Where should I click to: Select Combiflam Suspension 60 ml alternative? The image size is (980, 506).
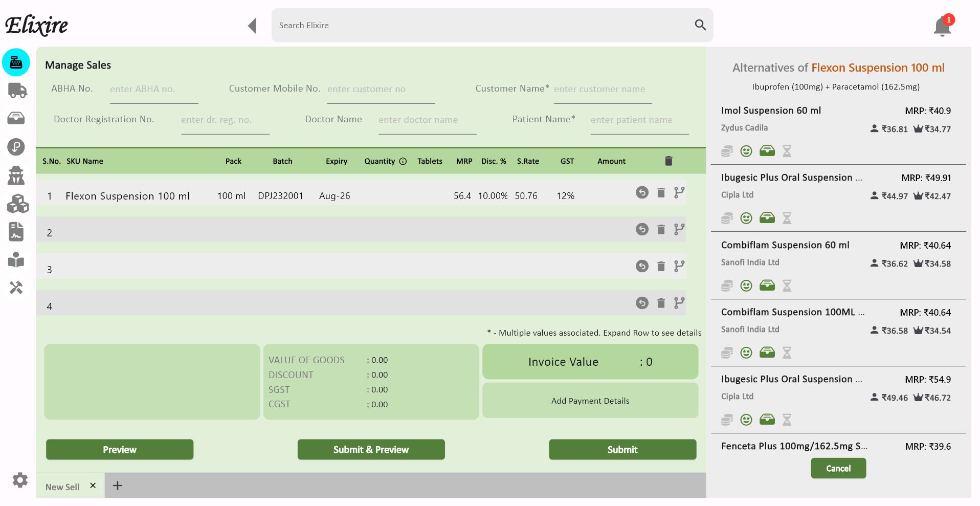[785, 245]
